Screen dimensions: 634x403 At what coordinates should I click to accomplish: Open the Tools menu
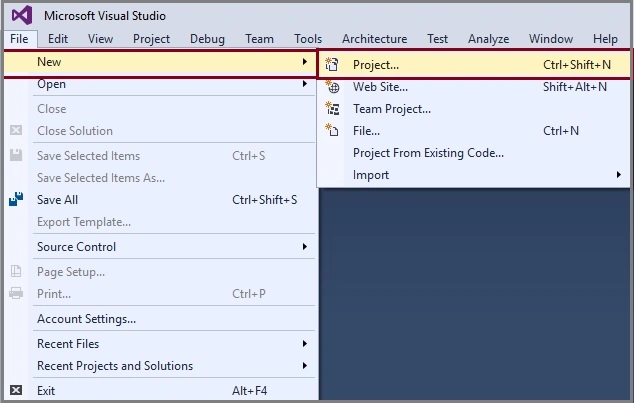click(x=308, y=39)
